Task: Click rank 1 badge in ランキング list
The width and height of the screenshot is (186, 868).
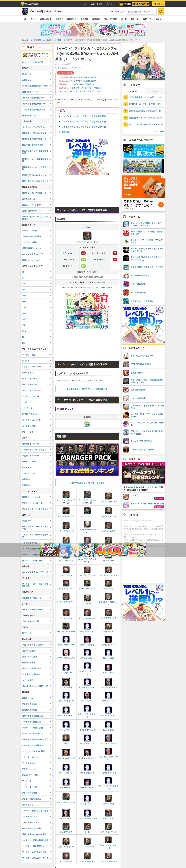Action: 126,97
